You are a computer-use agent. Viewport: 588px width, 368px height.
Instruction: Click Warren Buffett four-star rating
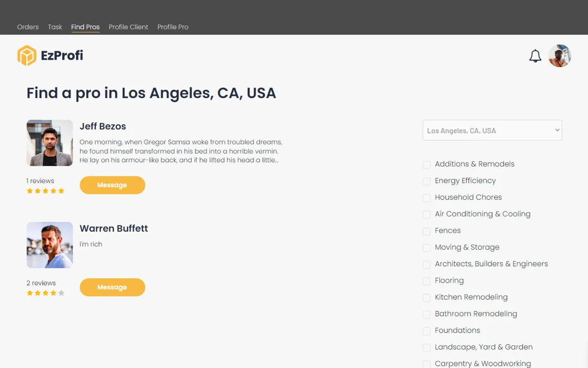coord(46,293)
